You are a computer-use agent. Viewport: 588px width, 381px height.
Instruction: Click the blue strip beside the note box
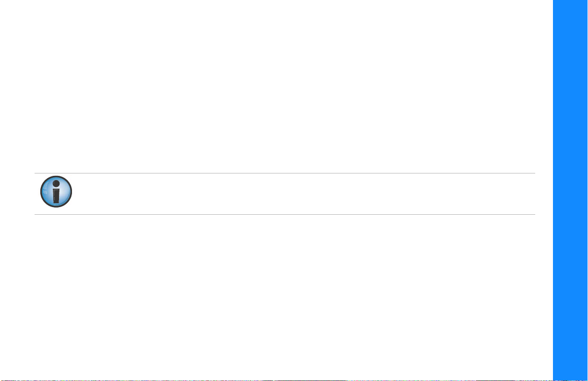(x=571, y=194)
